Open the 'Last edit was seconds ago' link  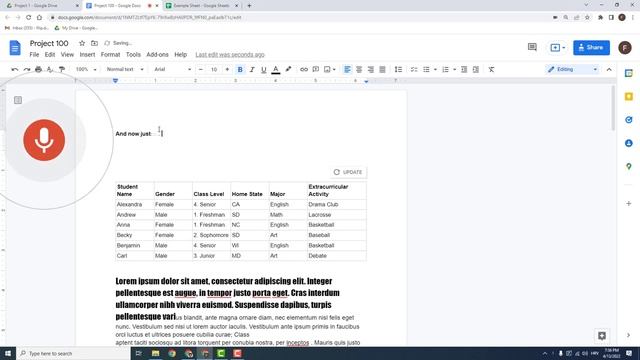pos(230,54)
